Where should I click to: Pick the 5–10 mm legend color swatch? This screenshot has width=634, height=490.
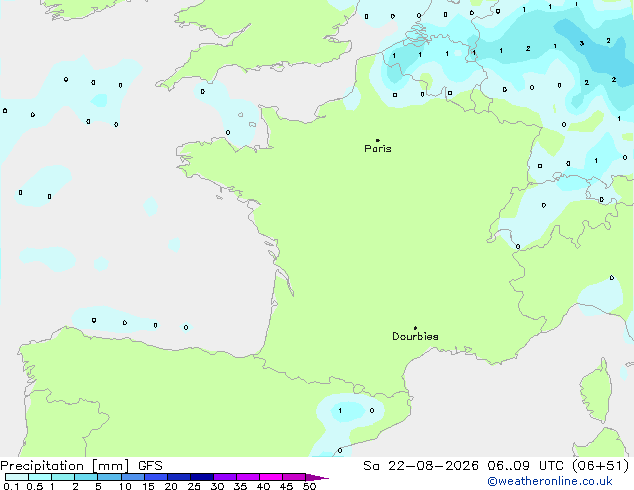(x=109, y=477)
